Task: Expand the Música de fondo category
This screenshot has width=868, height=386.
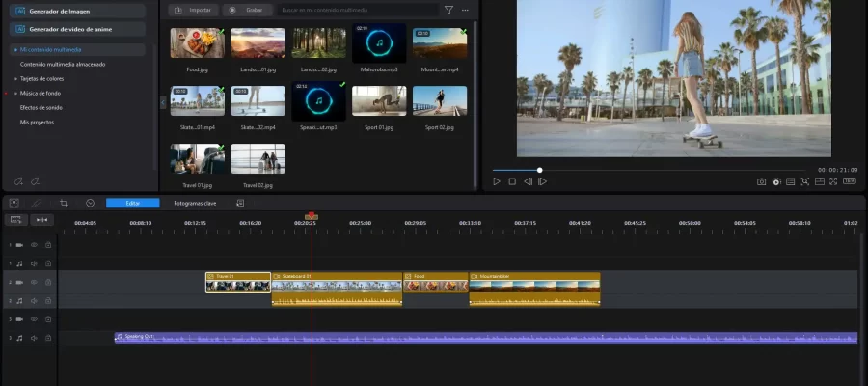Action: (x=15, y=93)
